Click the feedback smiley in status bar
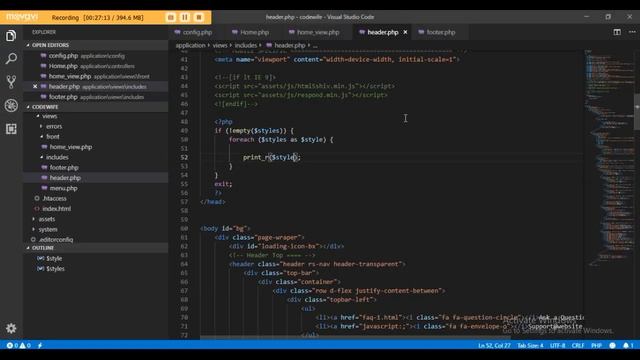Screen dimensions: 640x360 coord(612,345)
